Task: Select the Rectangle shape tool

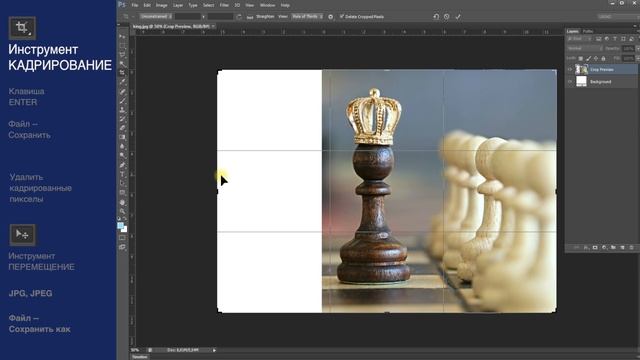Action: coord(122,193)
